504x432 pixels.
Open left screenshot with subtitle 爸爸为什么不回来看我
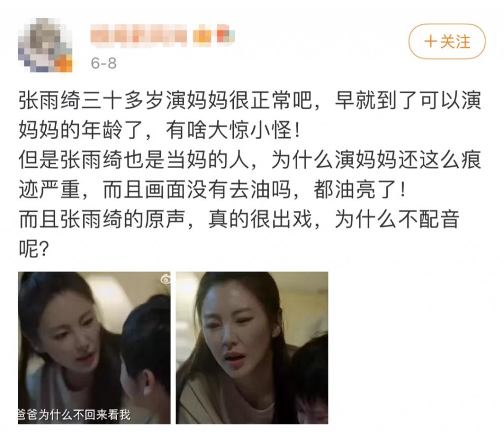(x=94, y=348)
